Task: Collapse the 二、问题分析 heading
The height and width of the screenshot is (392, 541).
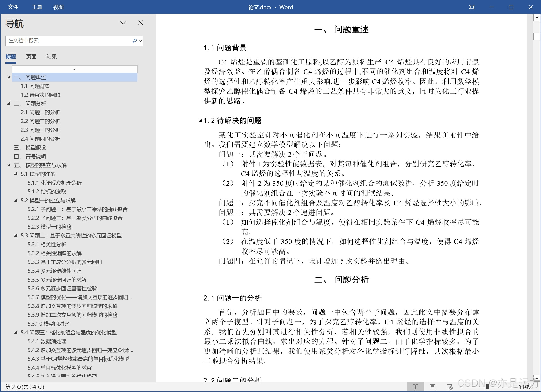Action: 9,103
